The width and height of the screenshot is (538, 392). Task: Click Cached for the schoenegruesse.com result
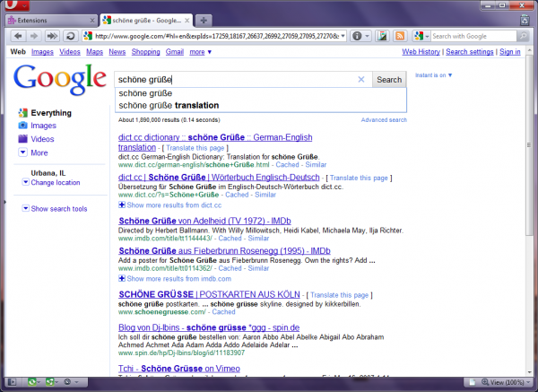(x=223, y=312)
